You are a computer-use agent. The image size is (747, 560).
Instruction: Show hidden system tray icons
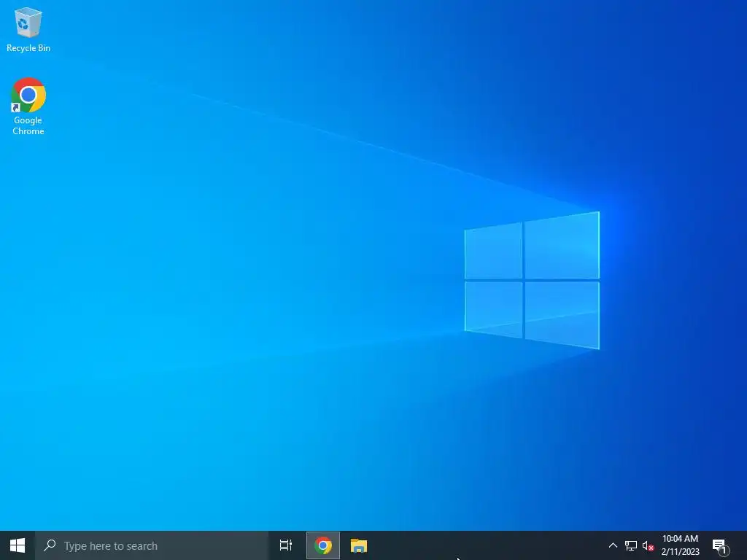pyautogui.click(x=613, y=545)
